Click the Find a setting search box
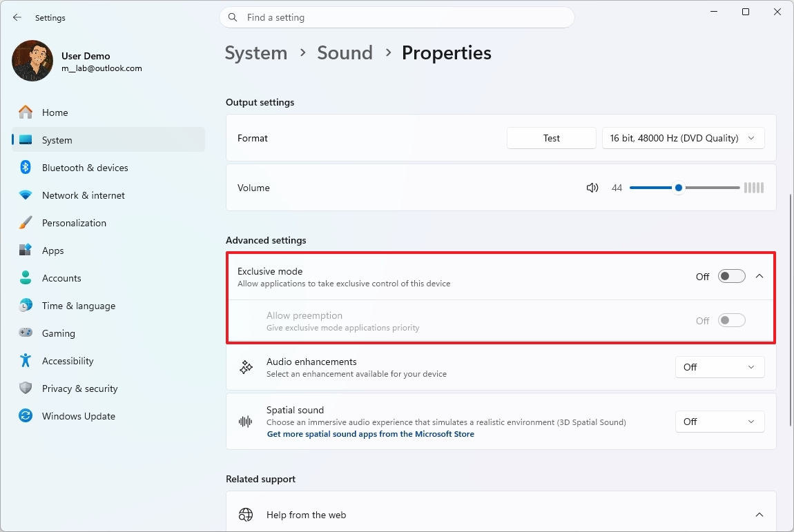The image size is (794, 532). (397, 17)
